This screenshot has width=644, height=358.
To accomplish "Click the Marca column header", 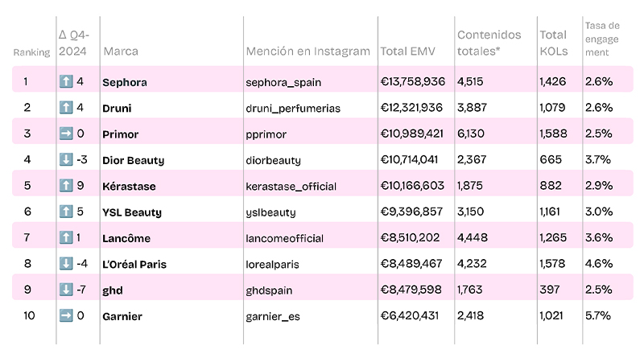I will (x=120, y=51).
